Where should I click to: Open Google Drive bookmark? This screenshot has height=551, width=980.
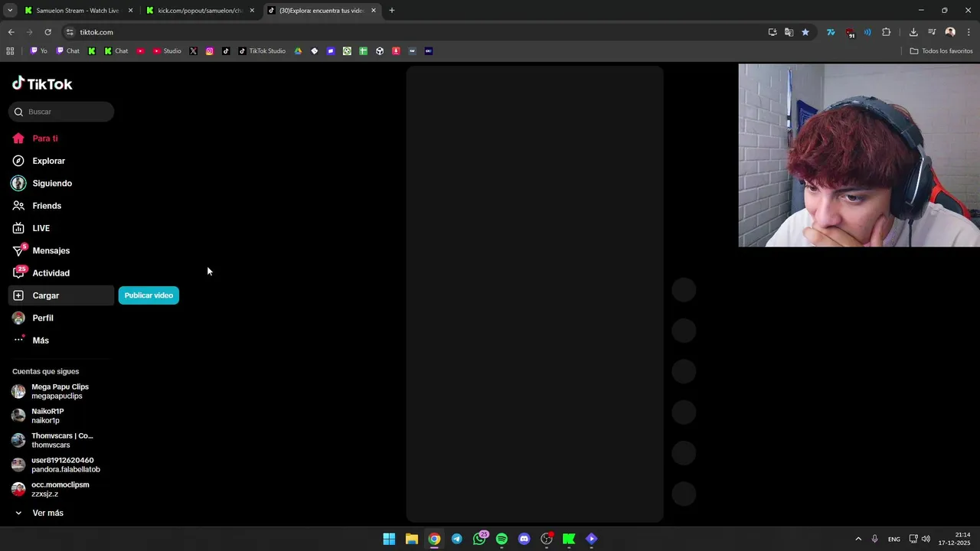click(x=298, y=51)
